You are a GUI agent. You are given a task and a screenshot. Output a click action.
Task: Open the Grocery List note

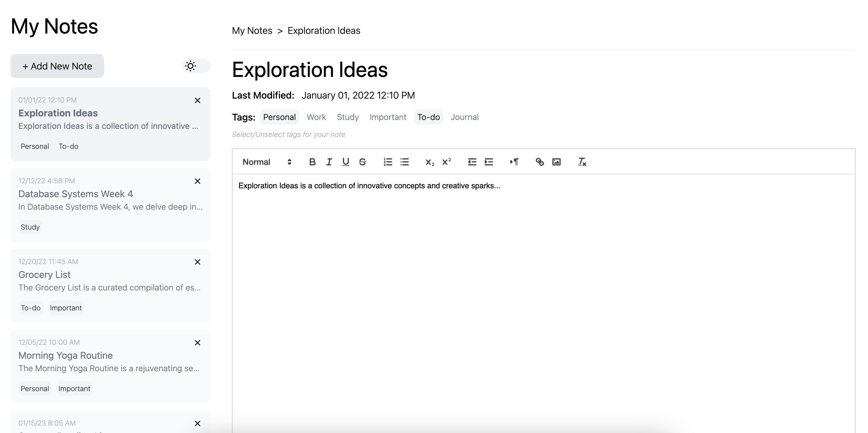click(44, 274)
